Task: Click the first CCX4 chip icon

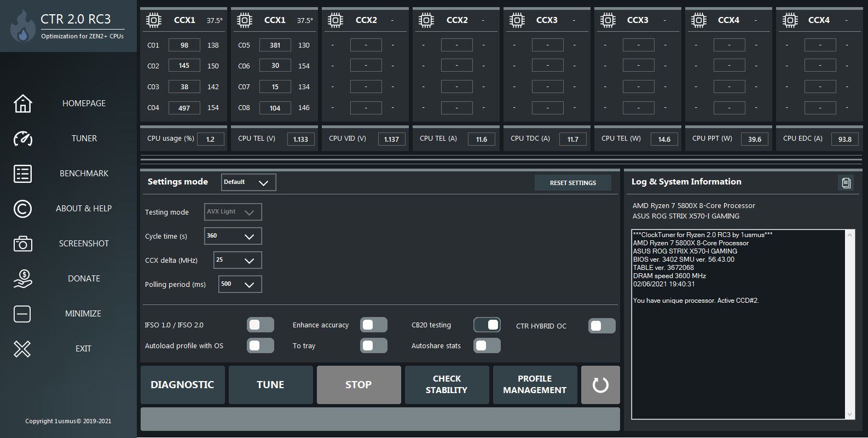Action: click(699, 20)
